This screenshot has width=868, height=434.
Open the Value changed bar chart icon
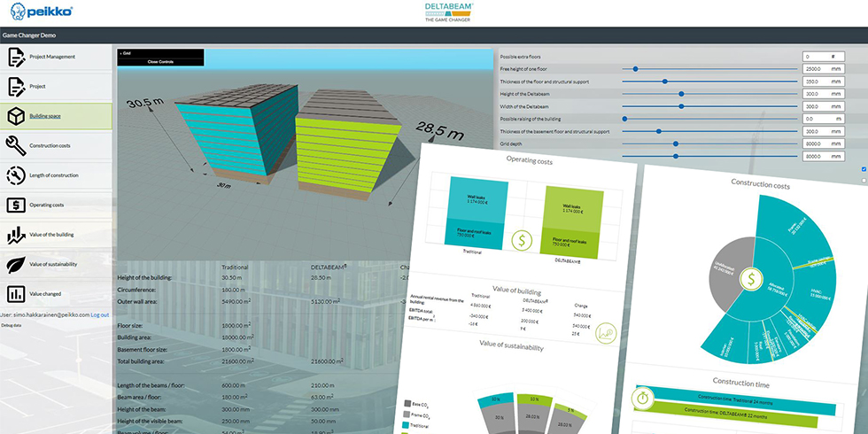[x=16, y=294]
